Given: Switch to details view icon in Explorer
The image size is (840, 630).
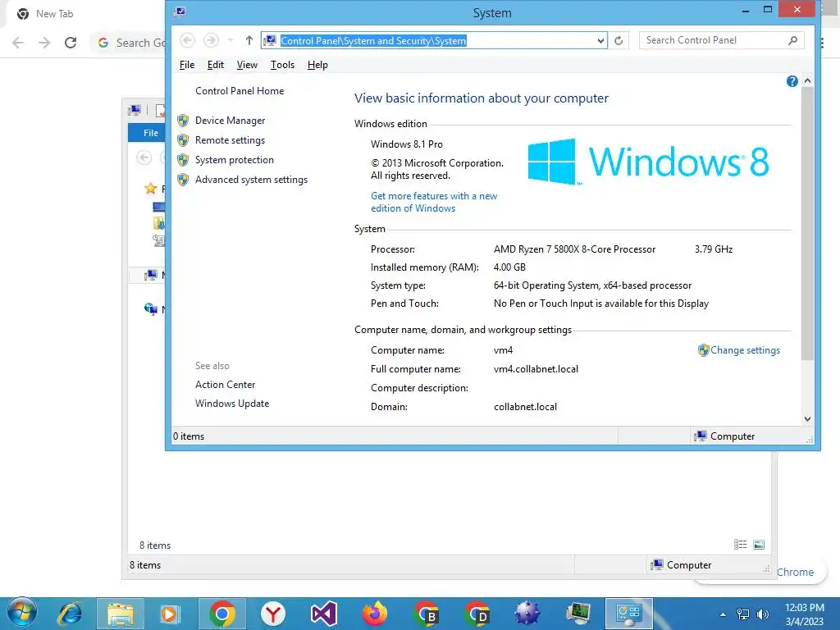Looking at the screenshot, I should 741,545.
